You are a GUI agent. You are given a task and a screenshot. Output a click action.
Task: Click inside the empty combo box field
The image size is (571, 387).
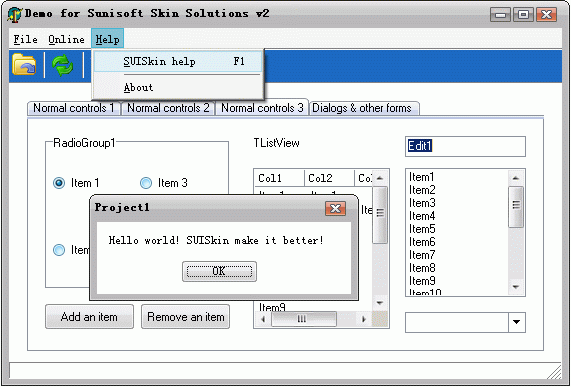tap(457, 322)
